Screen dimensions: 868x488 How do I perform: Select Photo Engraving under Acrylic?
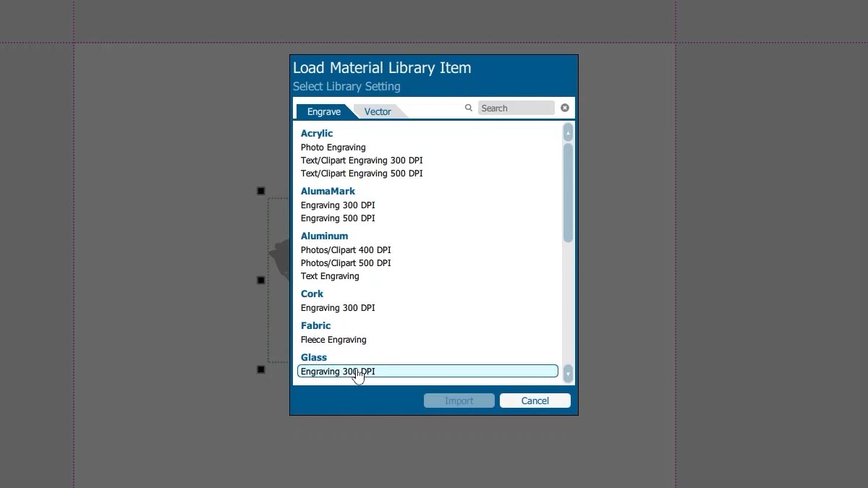point(333,147)
